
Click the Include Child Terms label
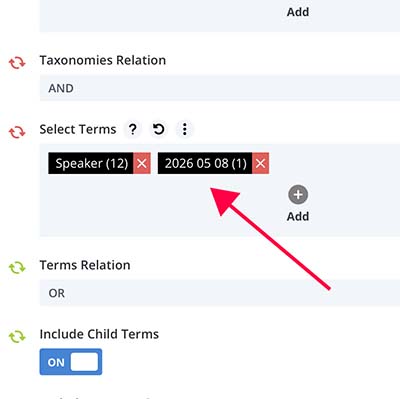pyautogui.click(x=99, y=334)
